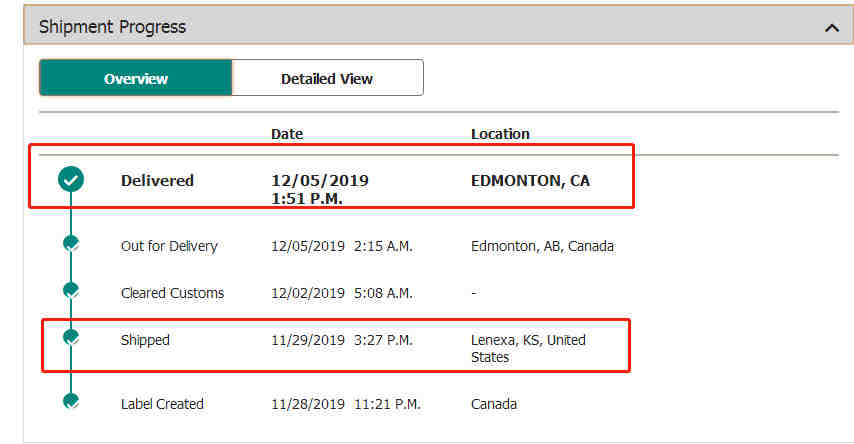Switch to the Overview tab
854x444 pixels.
[x=136, y=78]
